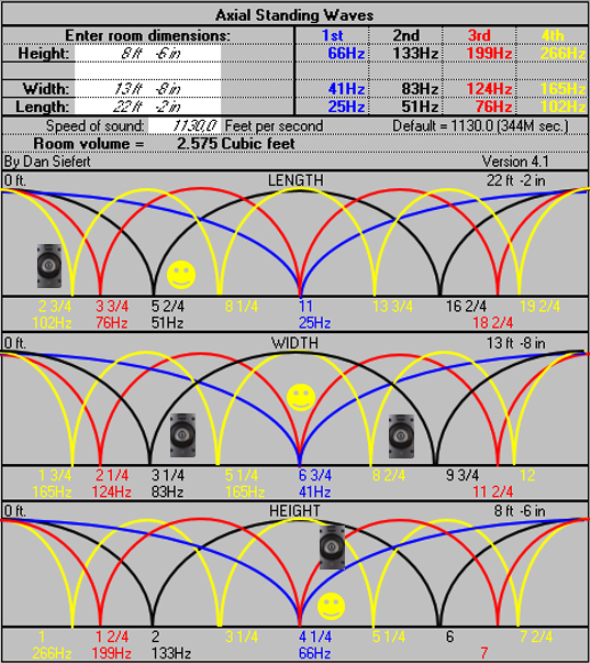The width and height of the screenshot is (590, 663).
Task: Click the smiley face in the LENGTH diagram
Action: [181, 275]
